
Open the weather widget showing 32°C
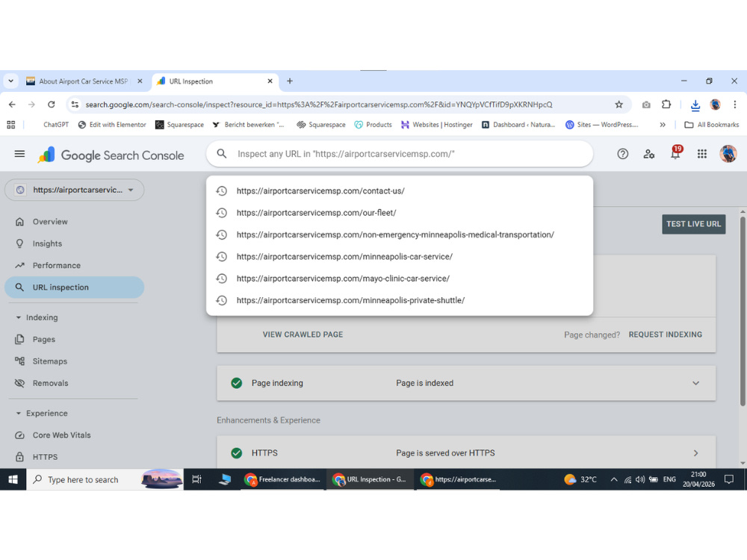tap(580, 479)
